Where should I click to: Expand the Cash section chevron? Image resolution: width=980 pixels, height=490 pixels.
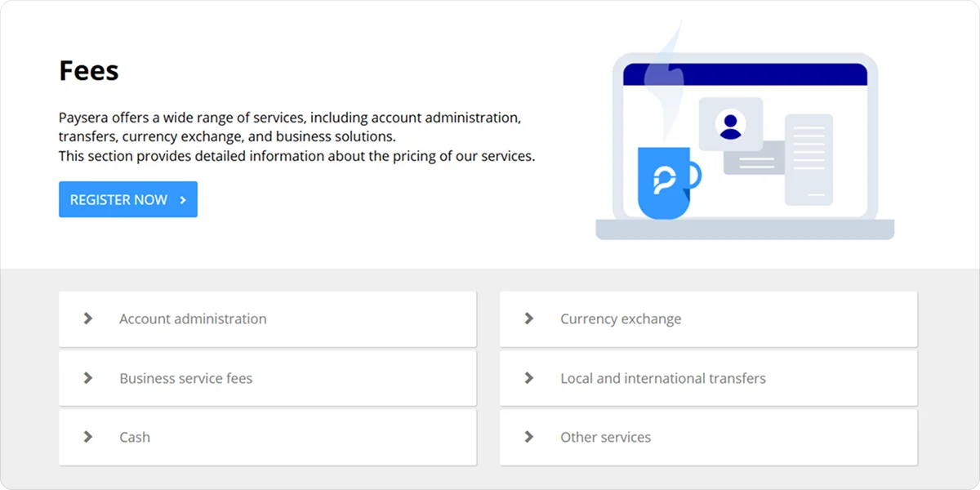point(88,437)
